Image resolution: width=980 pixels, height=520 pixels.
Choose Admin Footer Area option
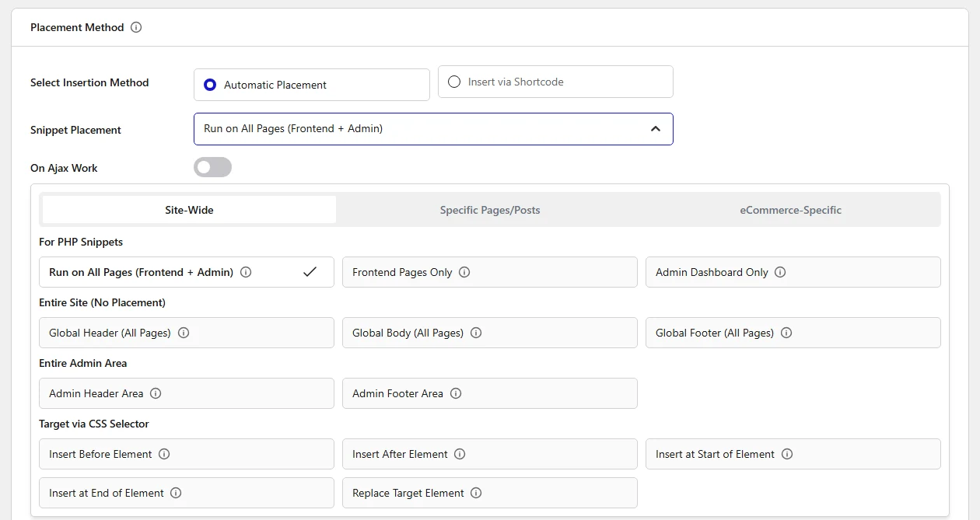tap(490, 393)
